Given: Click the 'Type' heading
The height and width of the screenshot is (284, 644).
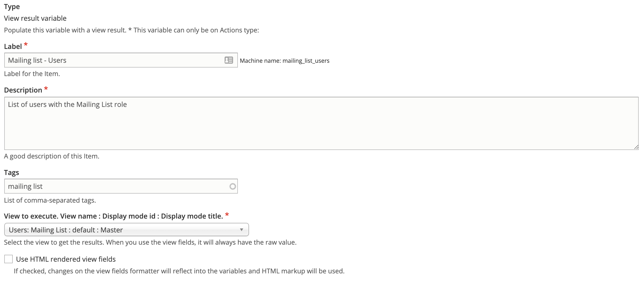Looking at the screenshot, I should (12, 7).
